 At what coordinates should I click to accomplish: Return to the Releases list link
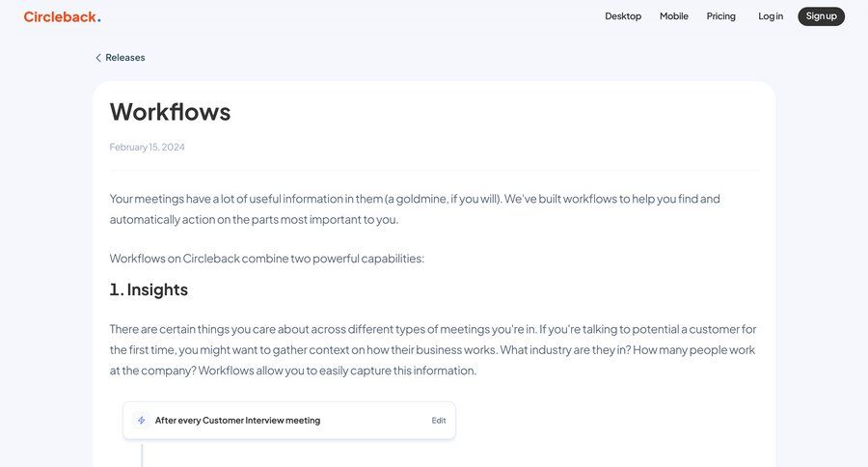tap(125, 58)
